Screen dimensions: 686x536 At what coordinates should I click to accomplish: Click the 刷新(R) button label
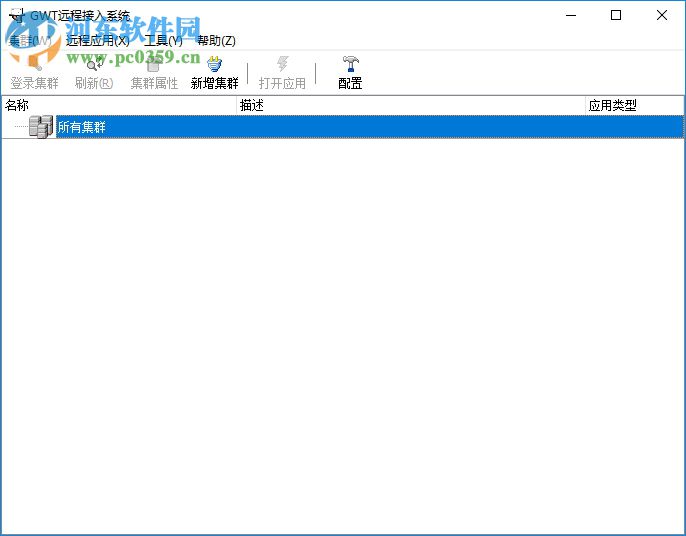94,83
